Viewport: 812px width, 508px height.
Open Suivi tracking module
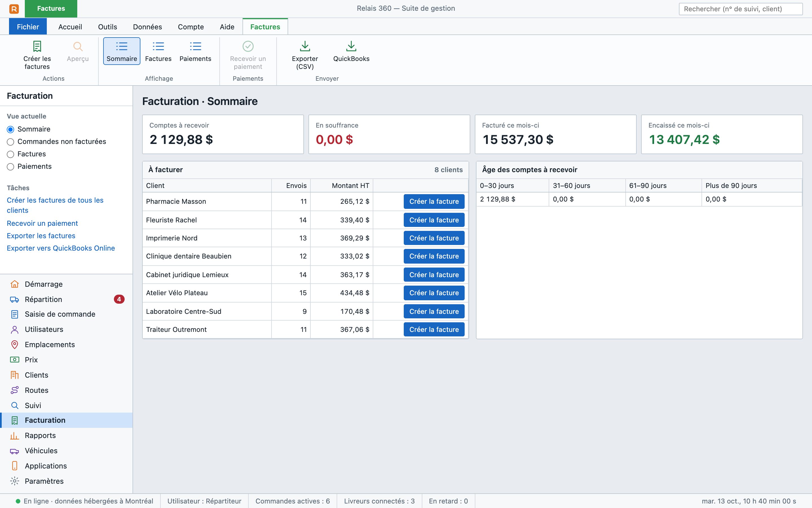(x=66, y=406)
